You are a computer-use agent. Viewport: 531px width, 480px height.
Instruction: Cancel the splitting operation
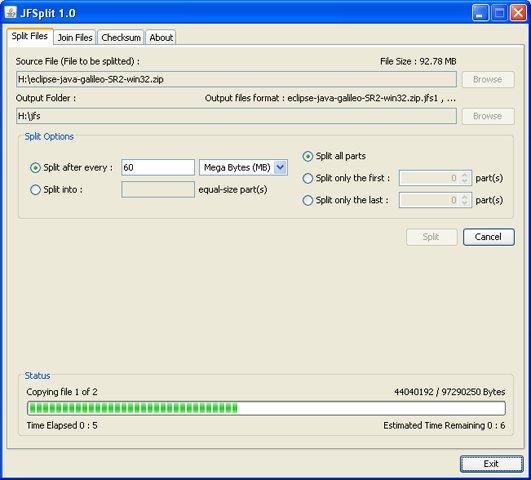pyautogui.click(x=489, y=237)
